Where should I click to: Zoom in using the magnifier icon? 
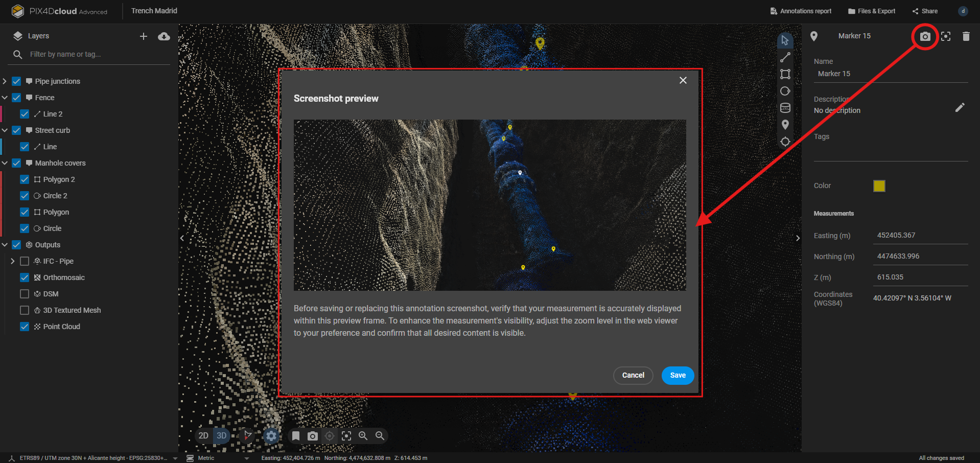[x=363, y=436]
